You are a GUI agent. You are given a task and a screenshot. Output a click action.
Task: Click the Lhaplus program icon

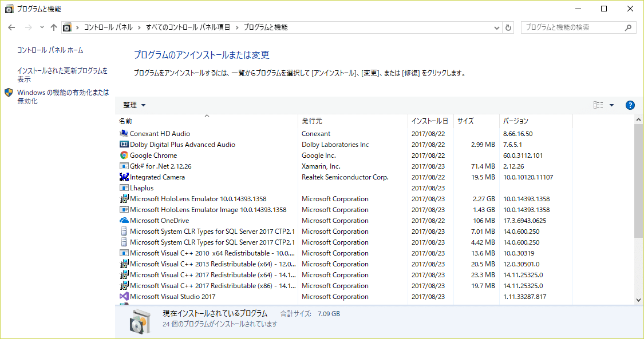[x=124, y=188]
